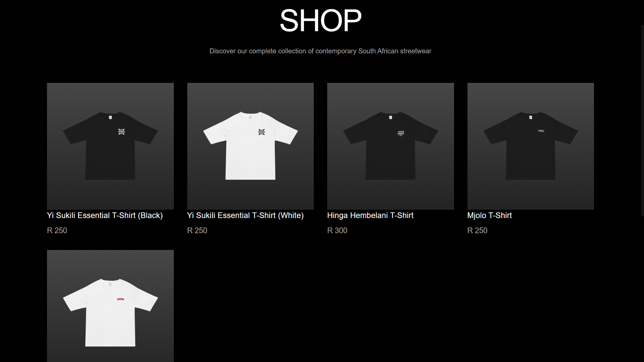Open the white Yi Sukili T-Shirt image
This screenshot has height=362, width=644.
(250, 146)
